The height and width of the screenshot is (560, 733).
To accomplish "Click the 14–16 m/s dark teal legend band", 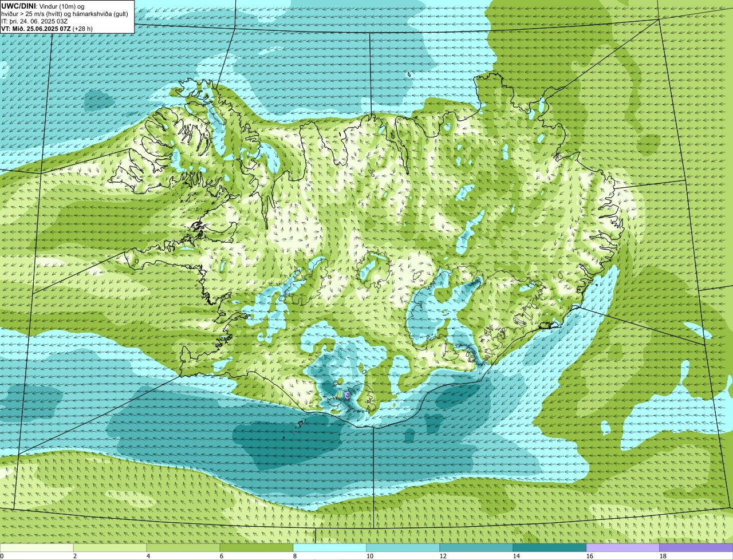I will (550, 548).
